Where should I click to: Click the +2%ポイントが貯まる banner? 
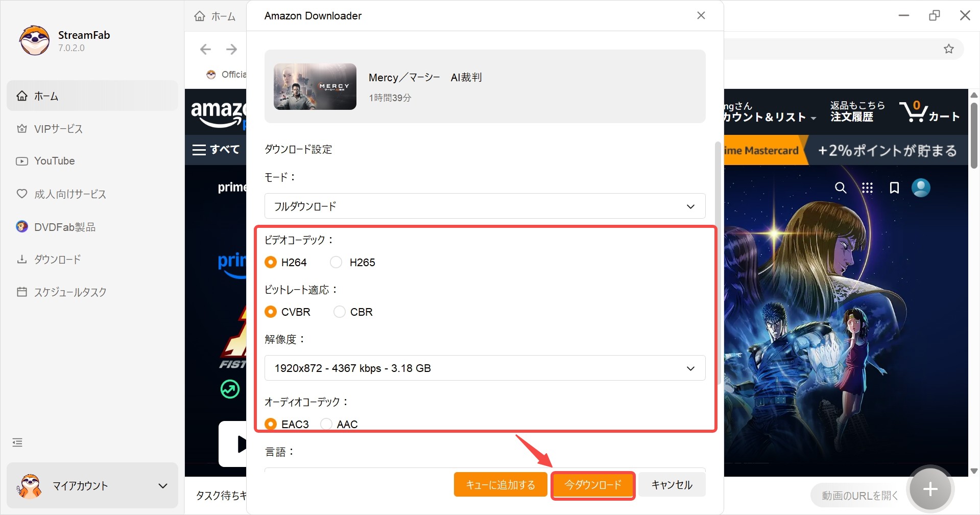(x=887, y=151)
